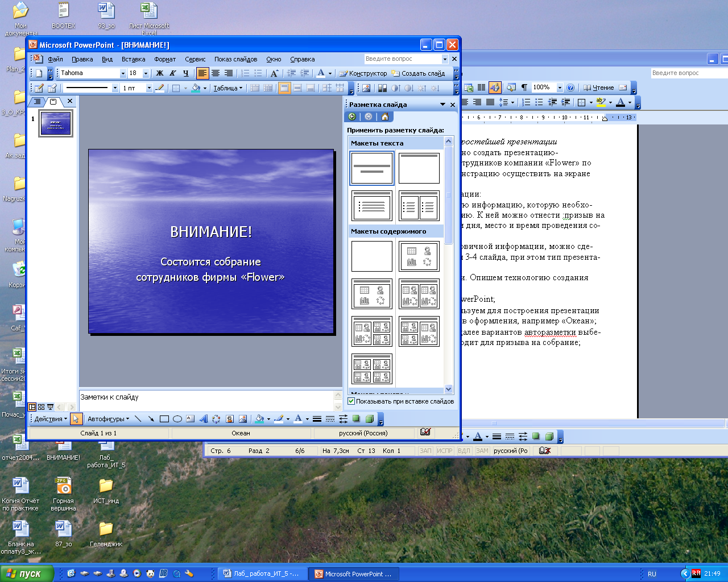Select the table eraser icon

(52, 88)
